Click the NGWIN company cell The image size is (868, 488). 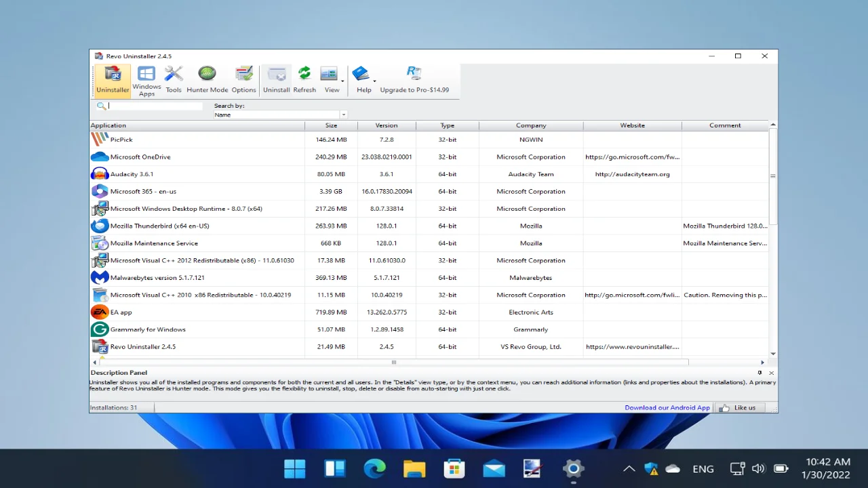click(531, 140)
